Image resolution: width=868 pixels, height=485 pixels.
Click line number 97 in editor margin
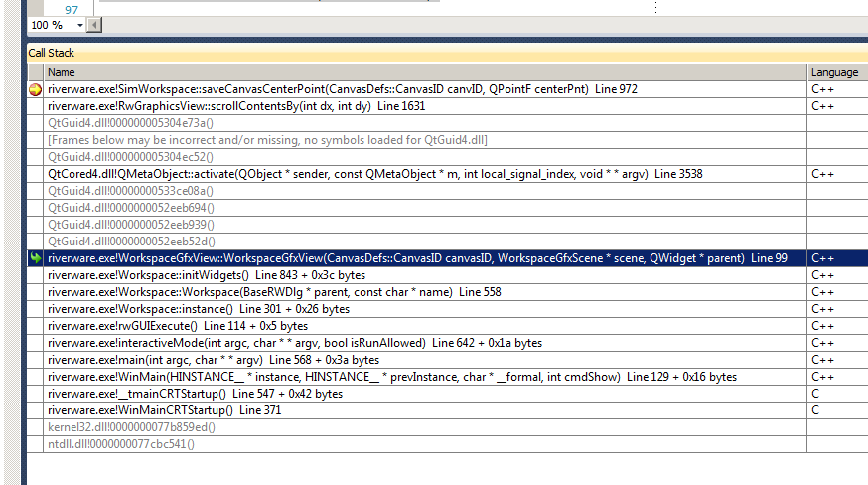[x=72, y=9]
